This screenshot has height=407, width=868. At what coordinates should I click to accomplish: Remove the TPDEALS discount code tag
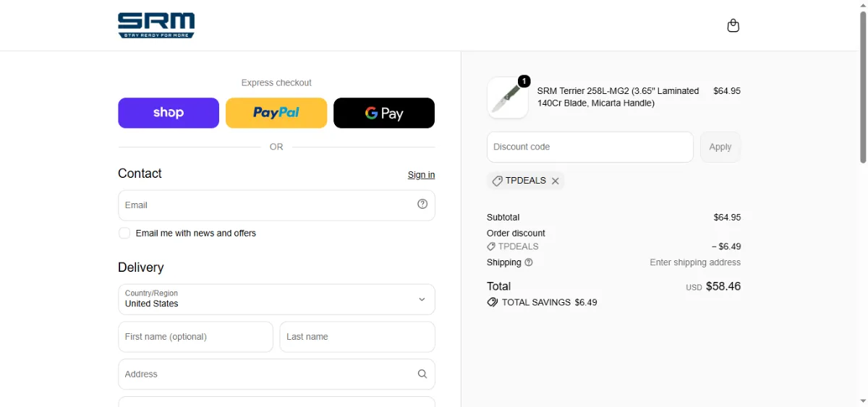(x=556, y=181)
